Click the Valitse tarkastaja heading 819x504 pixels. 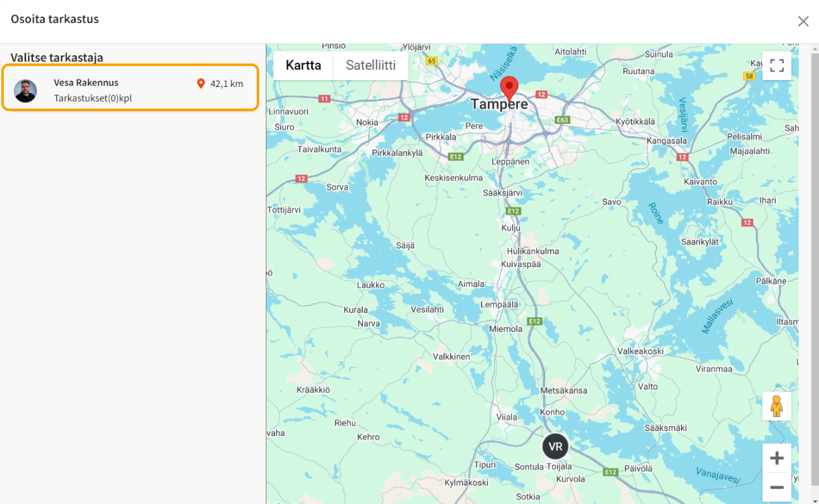click(x=57, y=57)
